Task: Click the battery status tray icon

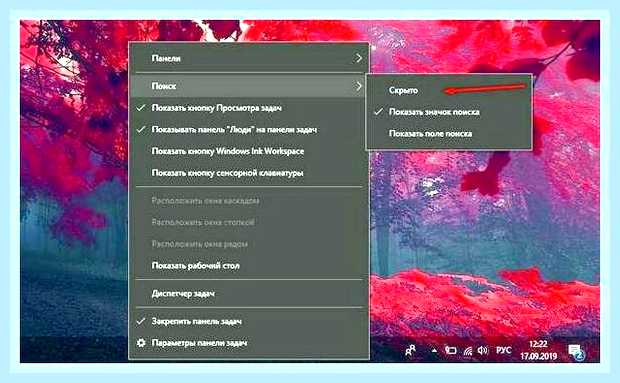Action: [x=451, y=351]
